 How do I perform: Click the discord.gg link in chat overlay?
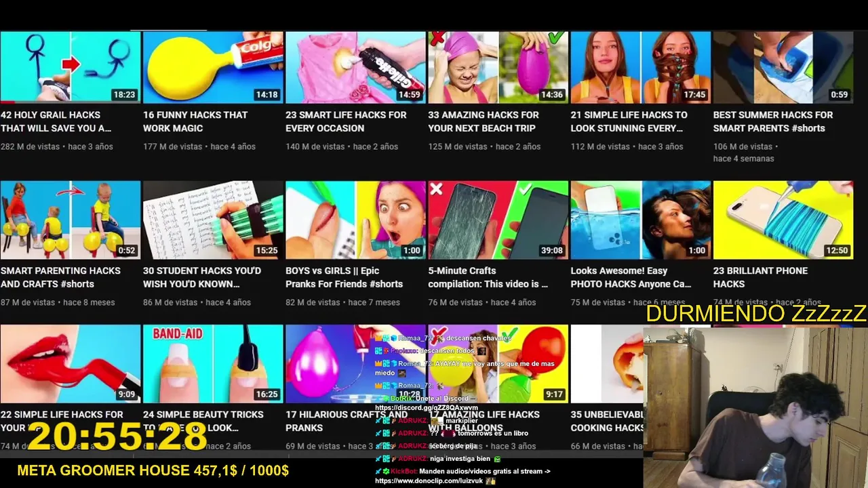[x=427, y=408]
